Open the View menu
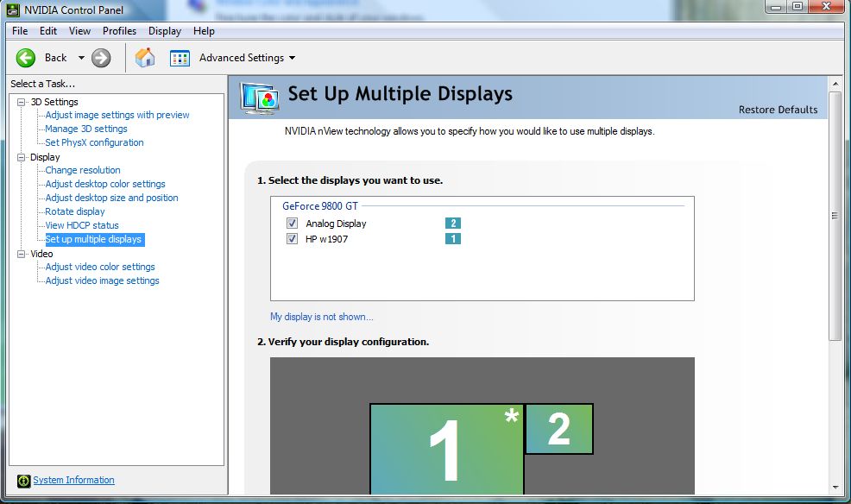Image resolution: width=851 pixels, height=504 pixels. tap(79, 31)
